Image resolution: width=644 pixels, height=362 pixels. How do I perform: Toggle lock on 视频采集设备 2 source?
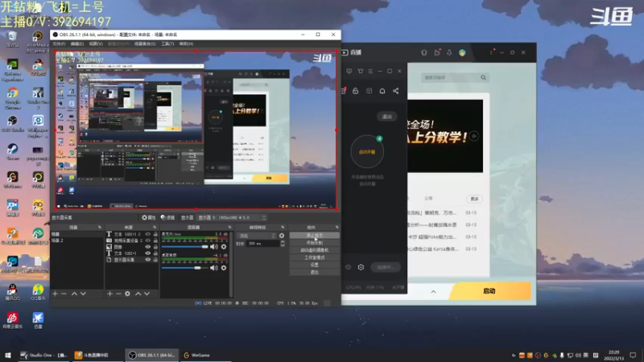point(155,241)
